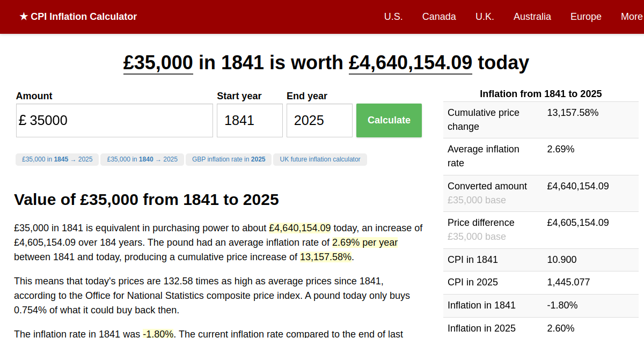This screenshot has height=338, width=644.
Task: Focus the Start year field
Action: [250, 121]
